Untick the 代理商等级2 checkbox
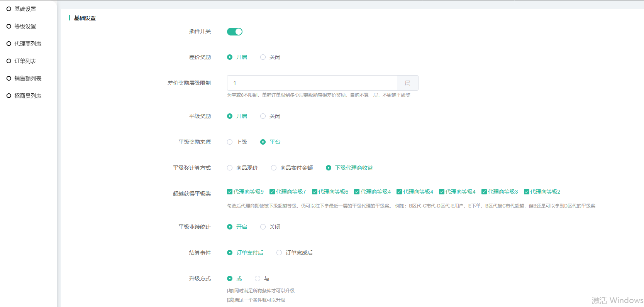This screenshot has width=644, height=307. pos(527,192)
